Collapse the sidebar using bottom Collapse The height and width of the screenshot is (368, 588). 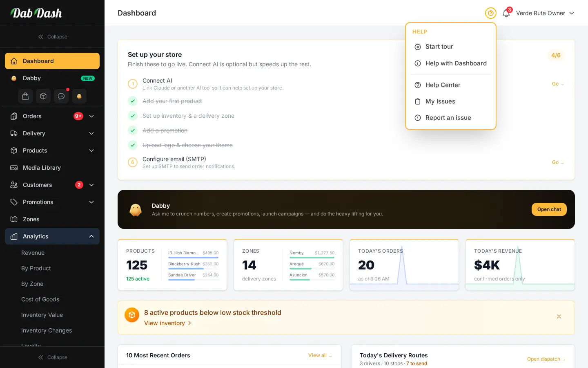52,357
